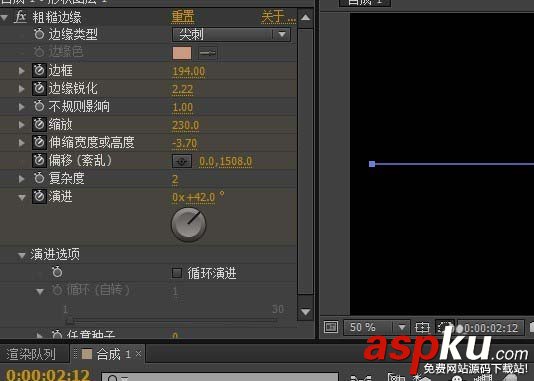Image resolution: width=534 pixels, height=381 pixels.
Task: Toggle stopwatch for 复杂度 property
Action: [x=39, y=178]
